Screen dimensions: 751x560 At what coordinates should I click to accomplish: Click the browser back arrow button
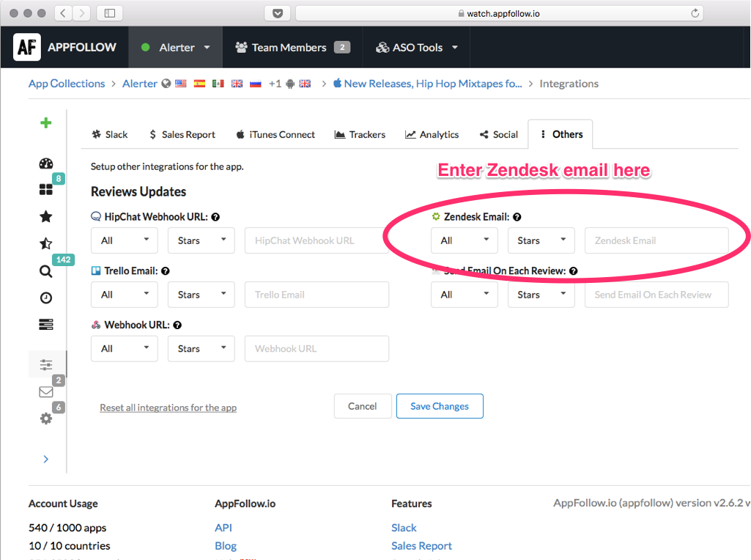pos(63,13)
